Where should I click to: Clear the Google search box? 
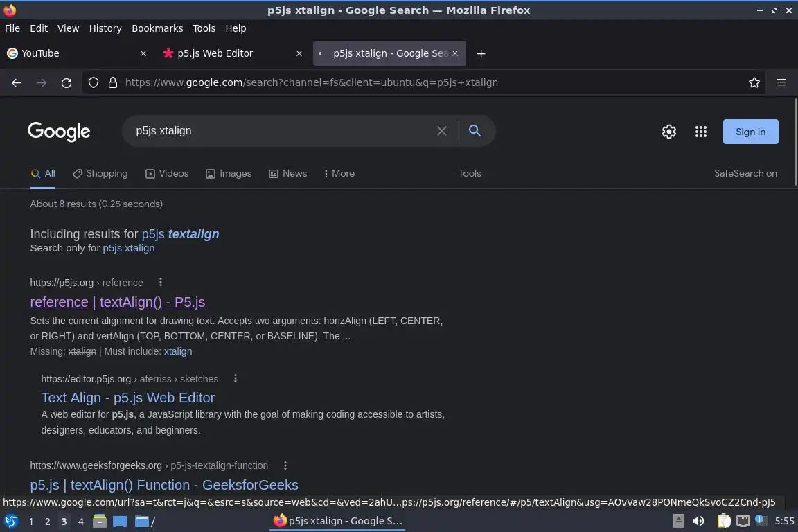pos(442,131)
